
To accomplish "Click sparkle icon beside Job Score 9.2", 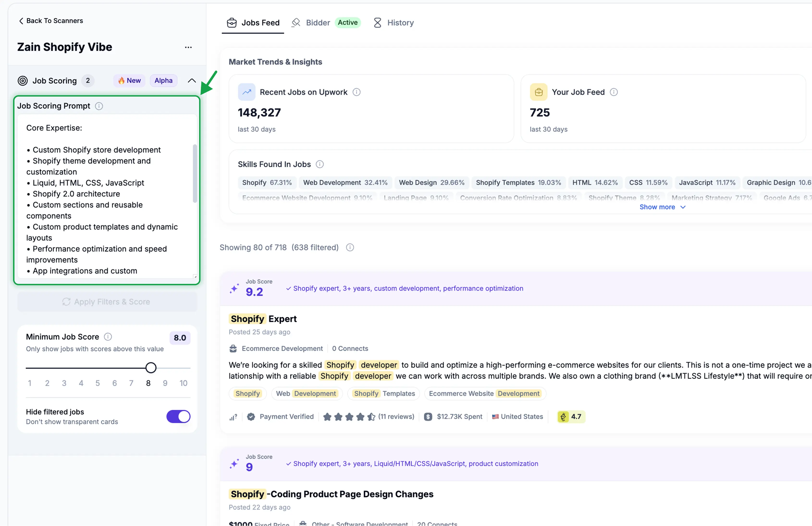I will (234, 289).
